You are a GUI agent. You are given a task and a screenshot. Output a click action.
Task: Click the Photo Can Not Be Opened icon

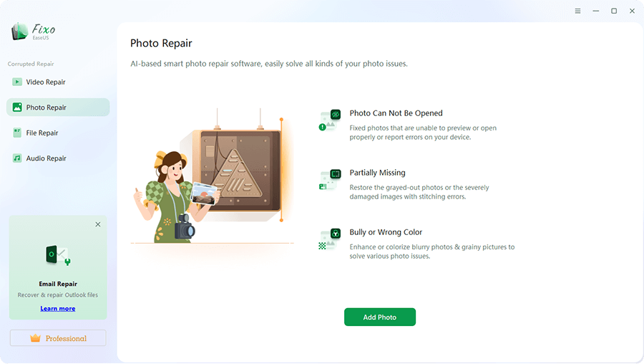coord(330,120)
